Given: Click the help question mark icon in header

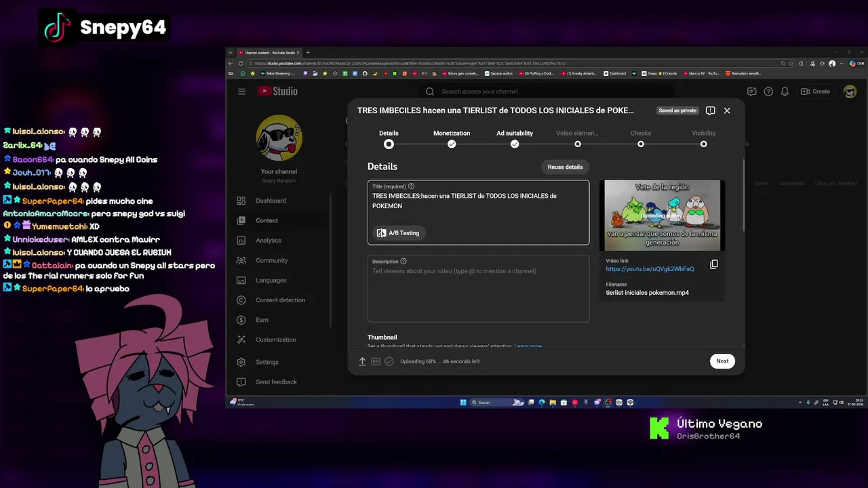Looking at the screenshot, I should [x=768, y=91].
